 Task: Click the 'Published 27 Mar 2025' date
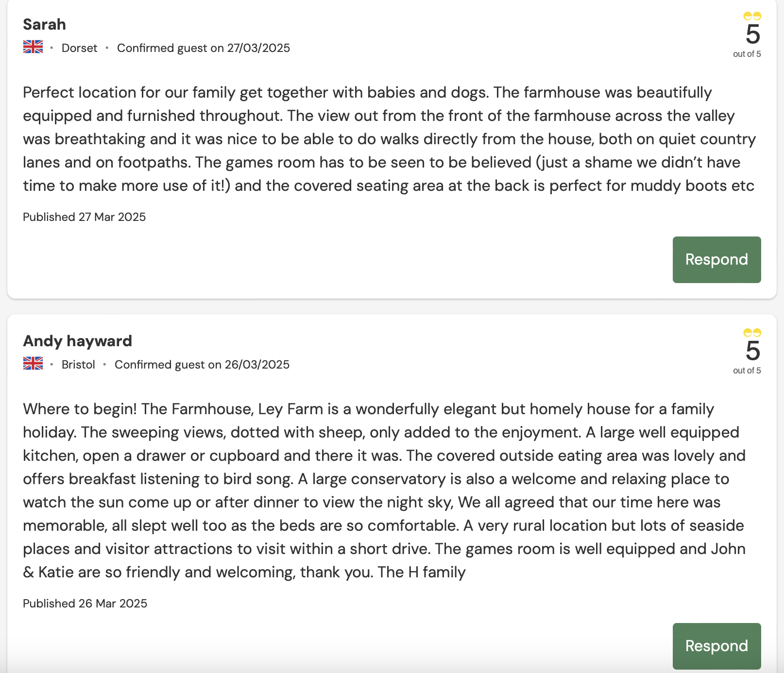click(x=84, y=217)
